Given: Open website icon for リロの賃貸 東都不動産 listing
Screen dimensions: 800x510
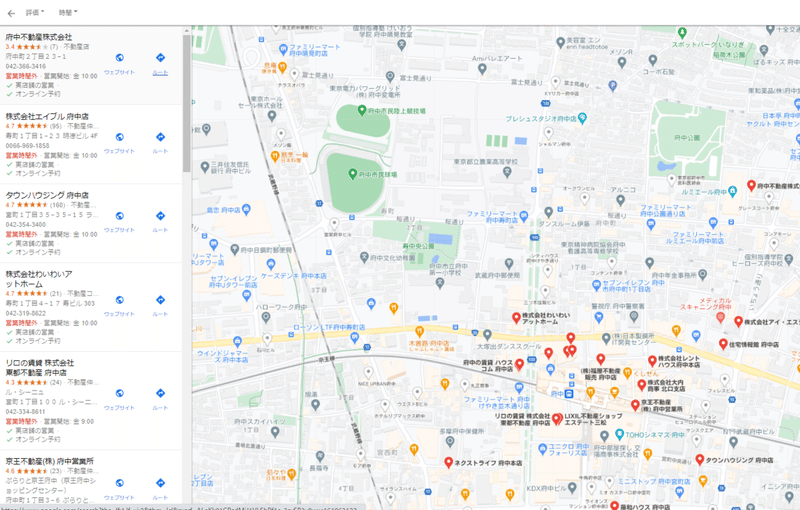Looking at the screenshot, I should (x=119, y=393).
